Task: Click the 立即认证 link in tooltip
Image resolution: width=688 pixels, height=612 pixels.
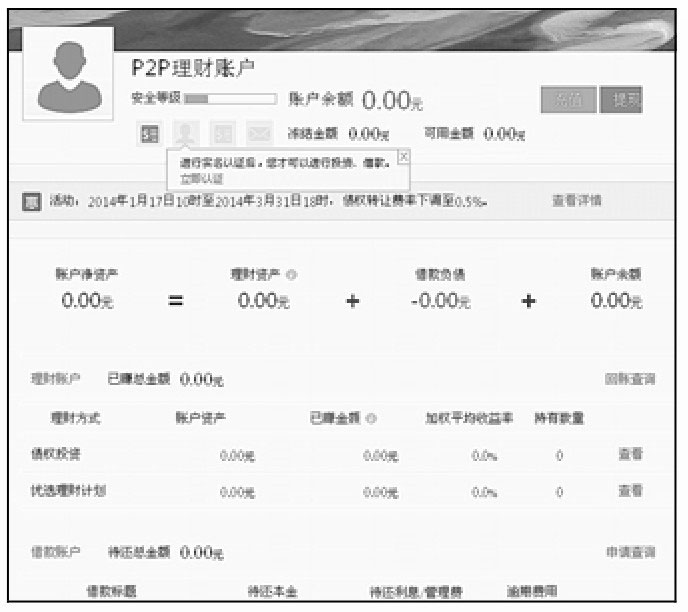Action: [202, 179]
